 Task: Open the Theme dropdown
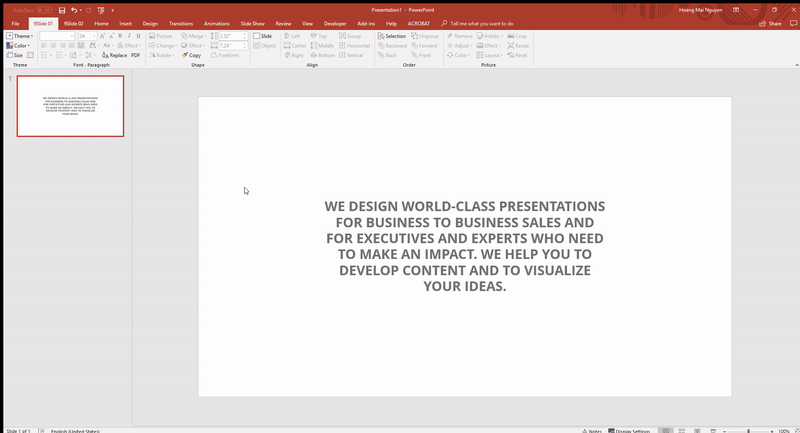click(x=20, y=36)
